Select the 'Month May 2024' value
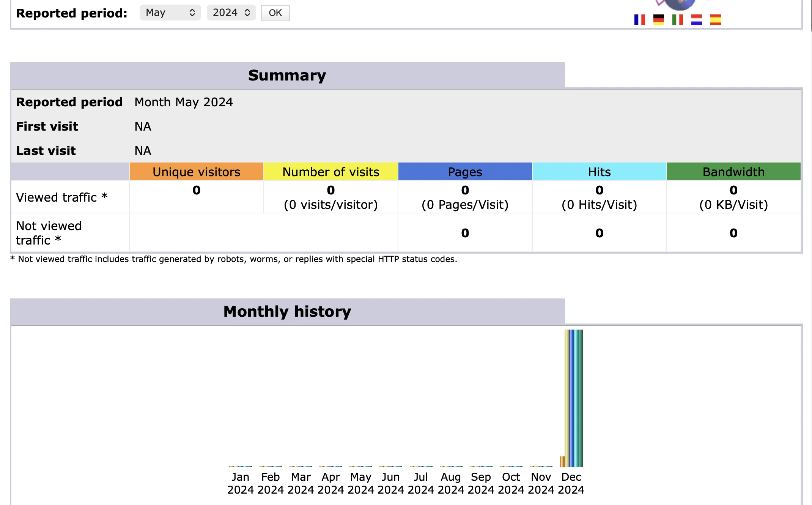Image resolution: width=812 pixels, height=505 pixels. (184, 102)
